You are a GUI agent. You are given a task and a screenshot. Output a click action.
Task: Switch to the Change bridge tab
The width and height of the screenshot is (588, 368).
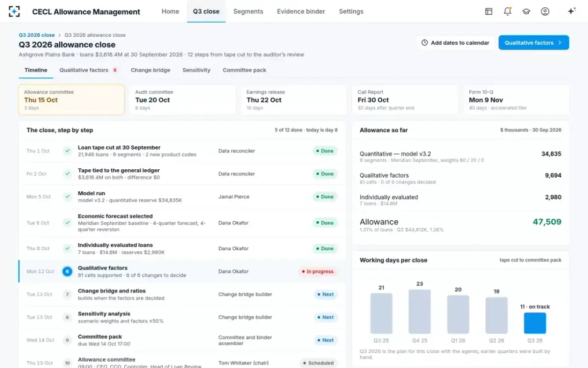click(x=150, y=70)
